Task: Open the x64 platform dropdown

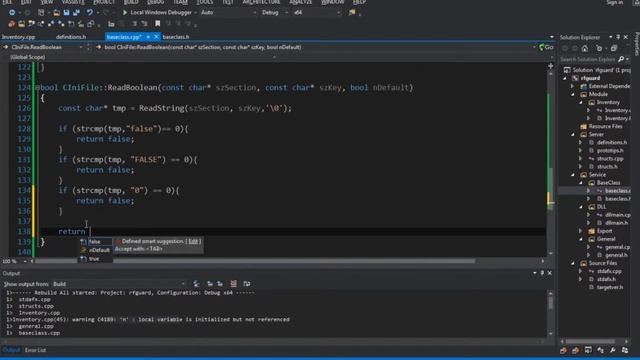Action: (x=317, y=13)
